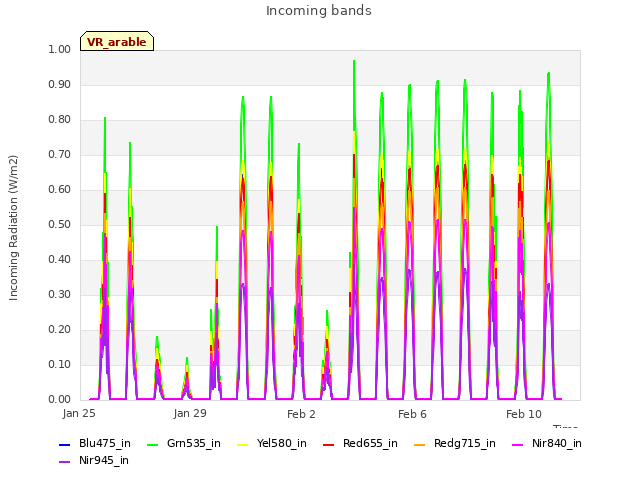Click the Nir945_in legend label
The height and width of the screenshot is (480, 640).
[x=104, y=460]
